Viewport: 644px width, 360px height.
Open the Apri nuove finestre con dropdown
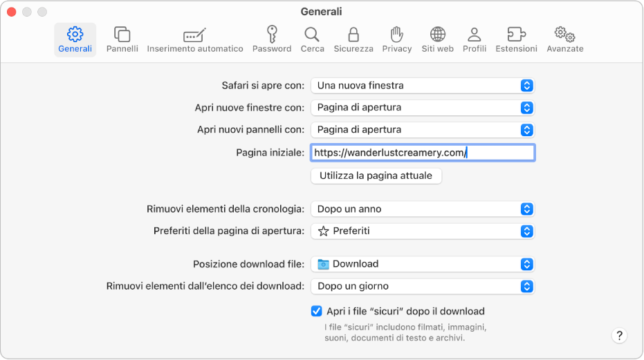(x=423, y=108)
